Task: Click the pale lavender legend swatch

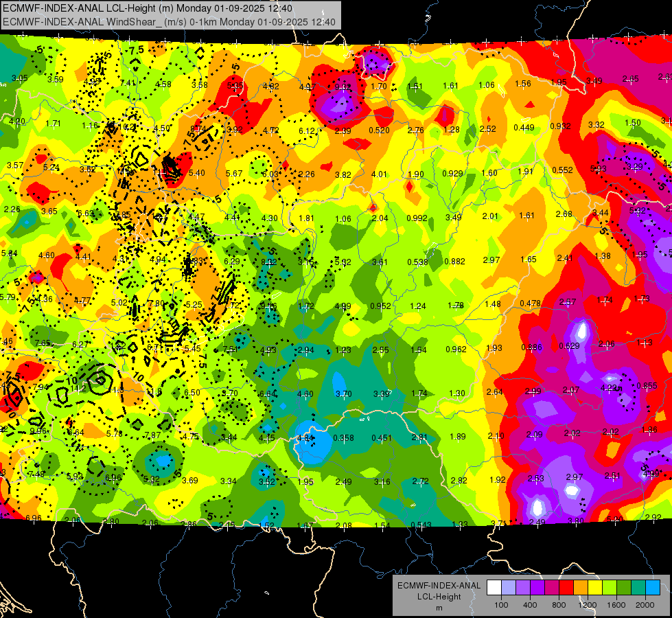Action: pos(508,588)
